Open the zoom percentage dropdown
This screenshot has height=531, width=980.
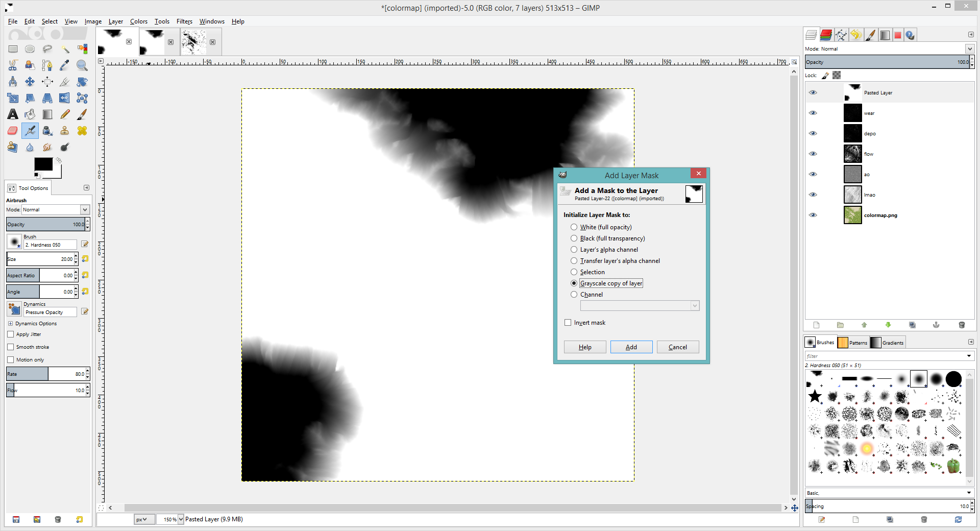[x=181, y=519]
